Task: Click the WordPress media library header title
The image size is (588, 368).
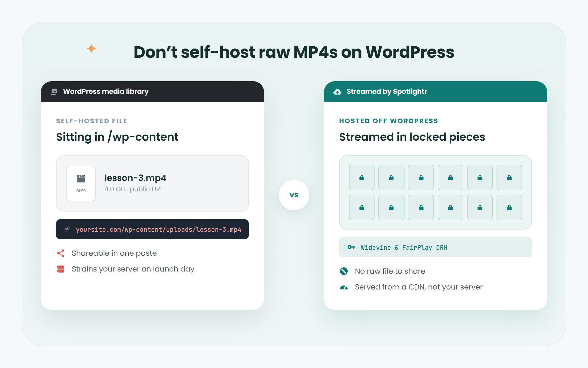Action: coord(106,91)
